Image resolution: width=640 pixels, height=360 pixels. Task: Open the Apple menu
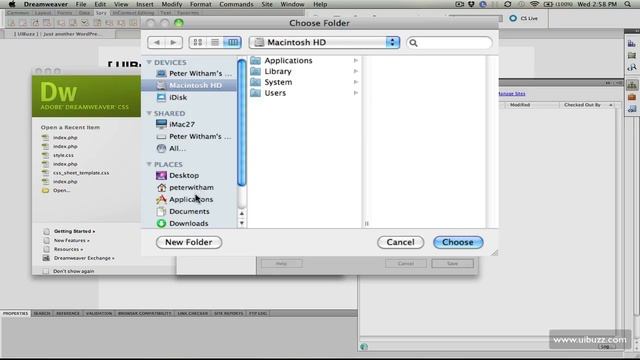[12, 4]
